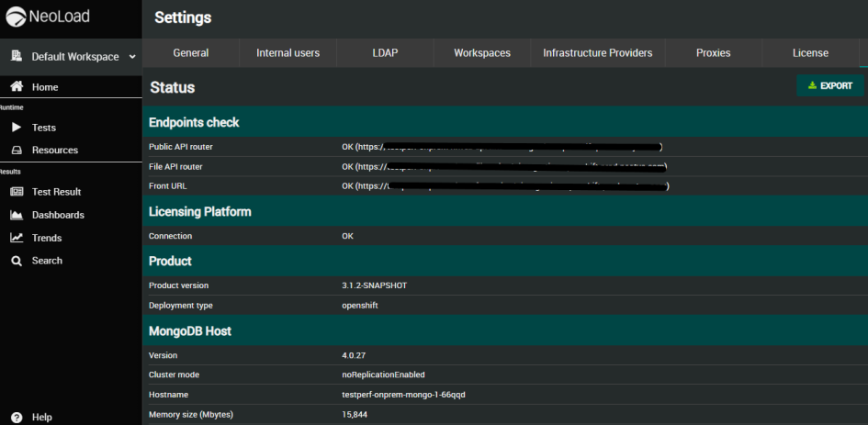Click the Home house icon

click(x=16, y=87)
